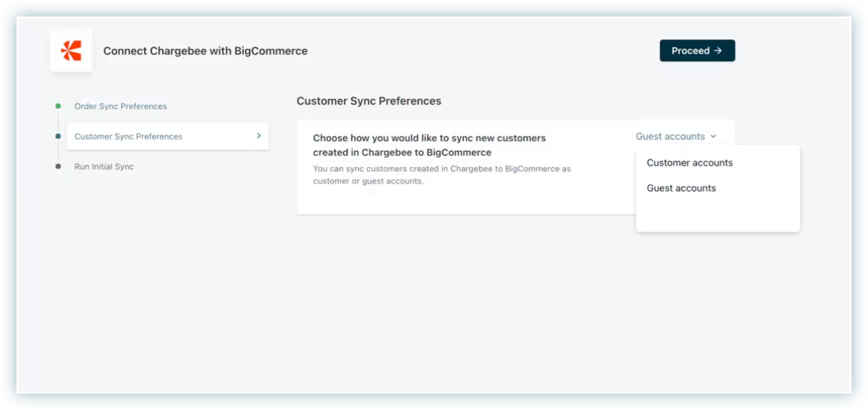The height and width of the screenshot is (410, 868).
Task: Click the arrow icon inside Proceed
Action: 718,51
